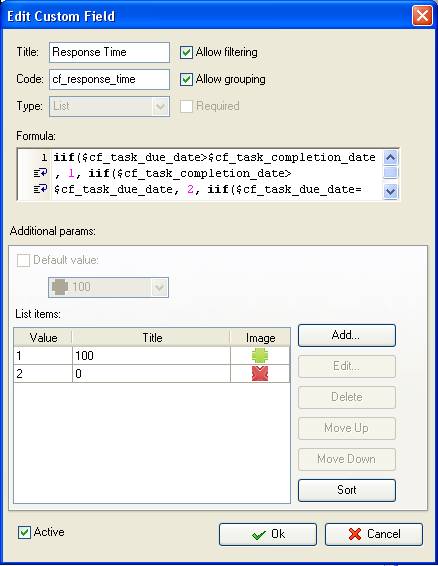Toggle the Allow filtering checkbox
The height and width of the screenshot is (566, 438).
[186, 52]
